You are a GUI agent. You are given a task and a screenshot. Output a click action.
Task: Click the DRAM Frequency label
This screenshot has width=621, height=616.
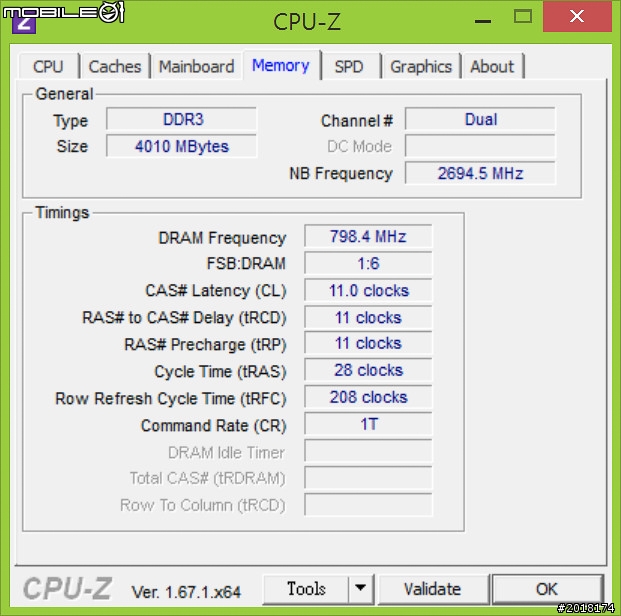[x=222, y=238]
